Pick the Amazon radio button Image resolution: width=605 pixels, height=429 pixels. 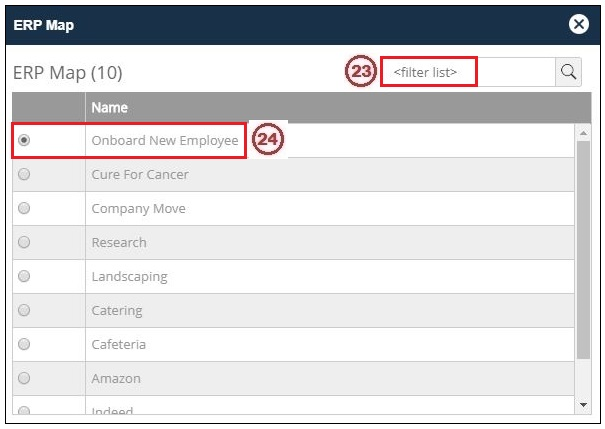pyautogui.click(x=24, y=379)
